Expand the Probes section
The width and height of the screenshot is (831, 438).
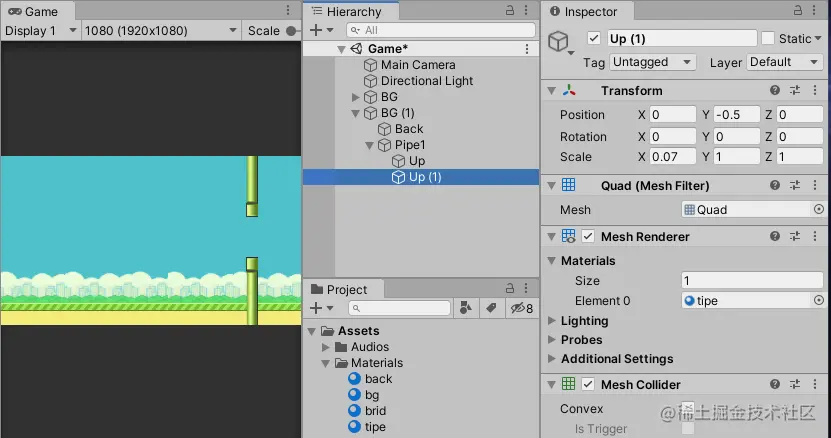[552, 339]
